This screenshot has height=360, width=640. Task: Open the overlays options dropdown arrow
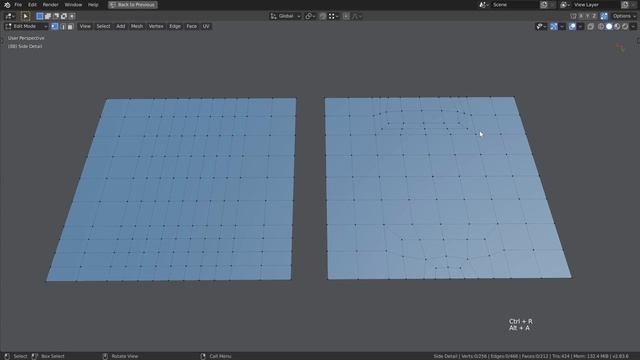pyautogui.click(x=580, y=27)
